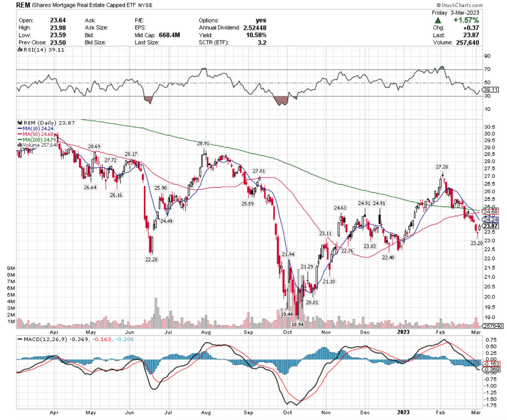The image size is (507, 420).
Task: Click the 24.63 price label
Action: tap(340, 208)
